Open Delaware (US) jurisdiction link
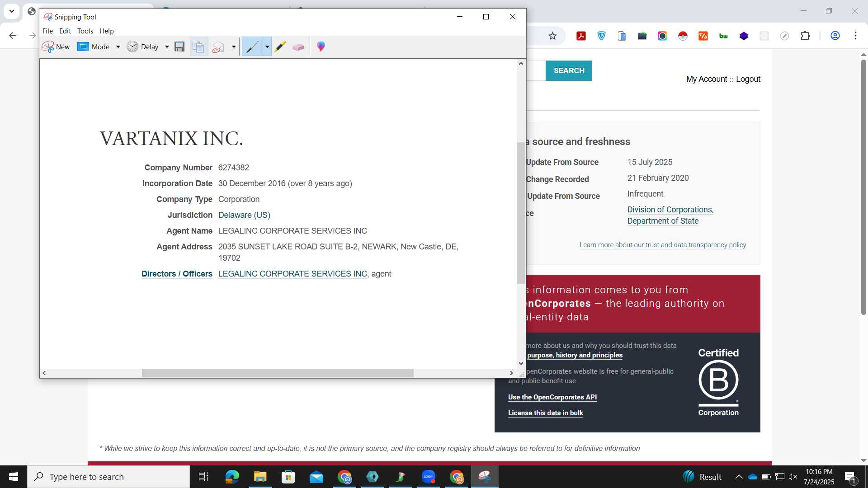Viewport: 868px width, 488px height. coord(244,215)
